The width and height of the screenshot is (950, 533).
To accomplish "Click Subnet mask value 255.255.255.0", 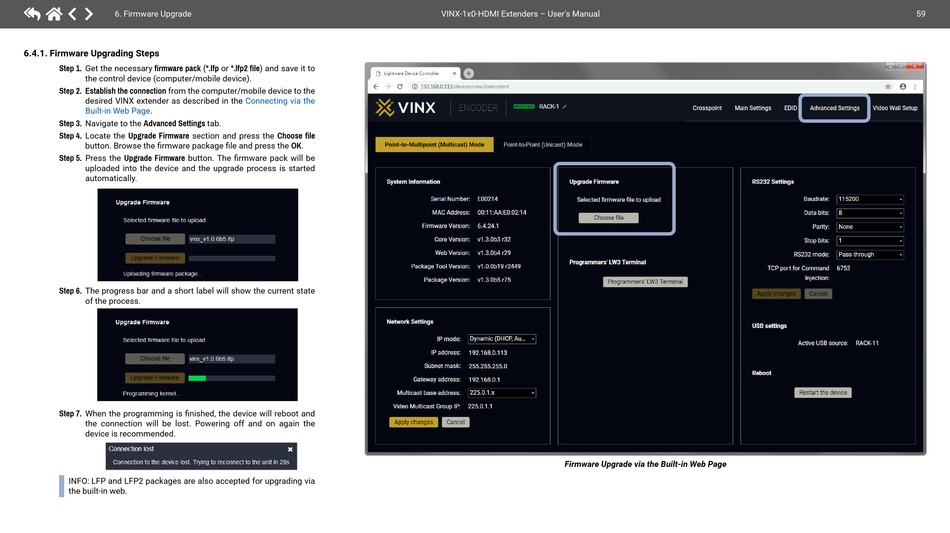I will click(488, 366).
